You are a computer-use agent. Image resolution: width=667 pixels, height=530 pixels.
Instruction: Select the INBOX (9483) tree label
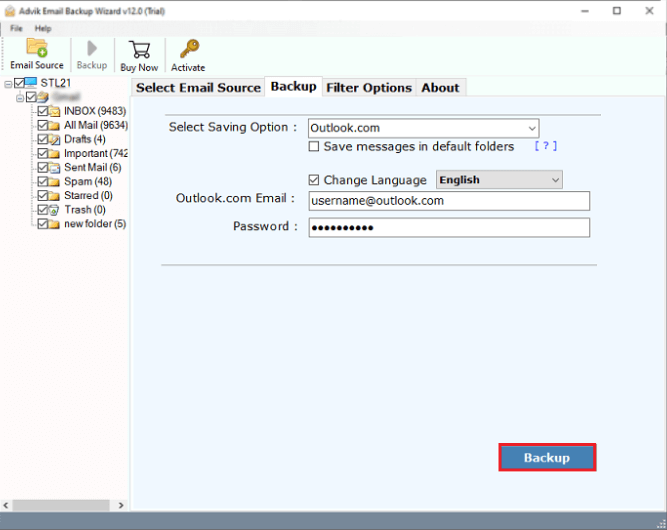[x=95, y=111]
